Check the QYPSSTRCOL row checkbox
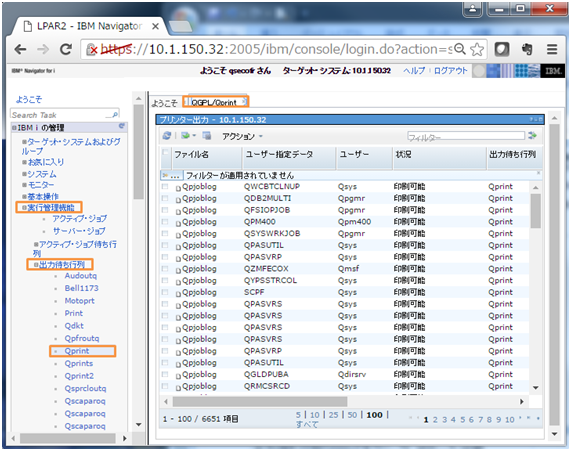 pyautogui.click(x=165, y=280)
